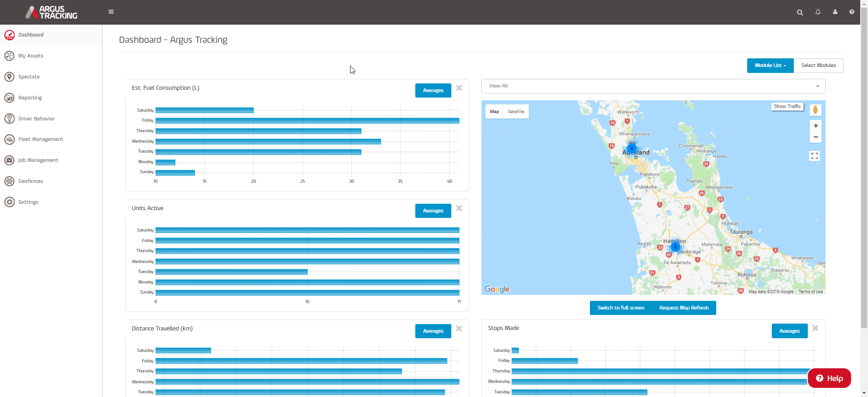This screenshot has height=397, width=868.
Task: Click Saturday bar in Distance Travelled chart
Action: coord(183,351)
